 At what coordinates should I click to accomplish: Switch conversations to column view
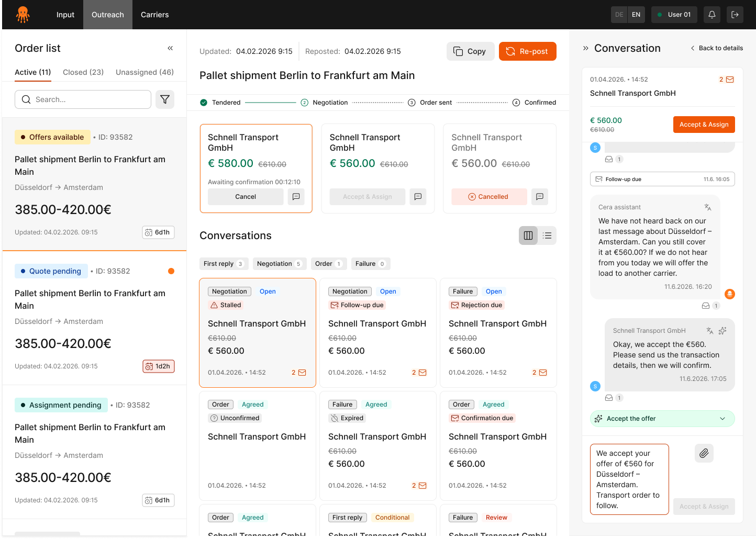528,235
